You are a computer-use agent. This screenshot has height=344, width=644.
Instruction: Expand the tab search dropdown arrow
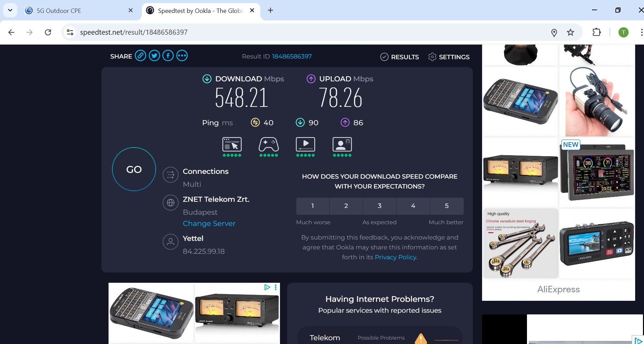10,10
